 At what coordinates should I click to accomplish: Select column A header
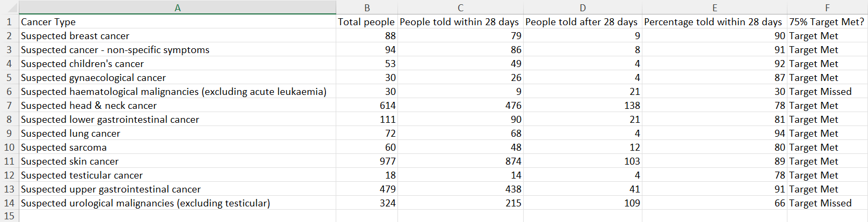(177, 8)
